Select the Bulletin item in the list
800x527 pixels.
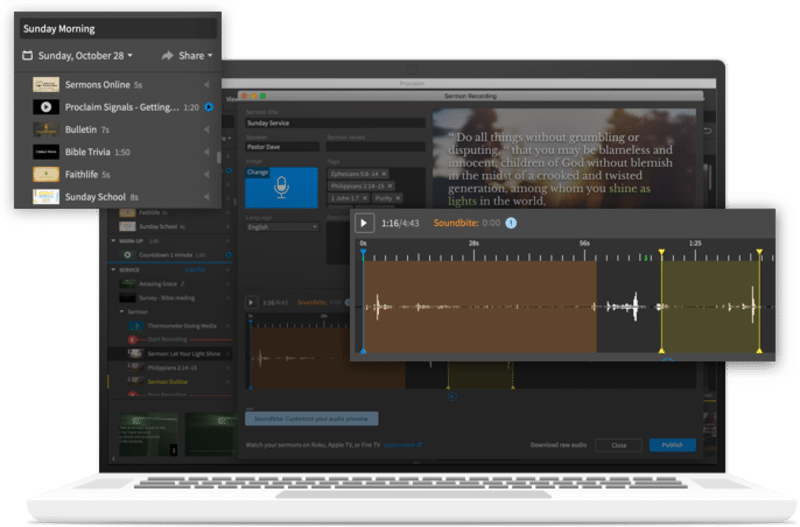tap(81, 130)
